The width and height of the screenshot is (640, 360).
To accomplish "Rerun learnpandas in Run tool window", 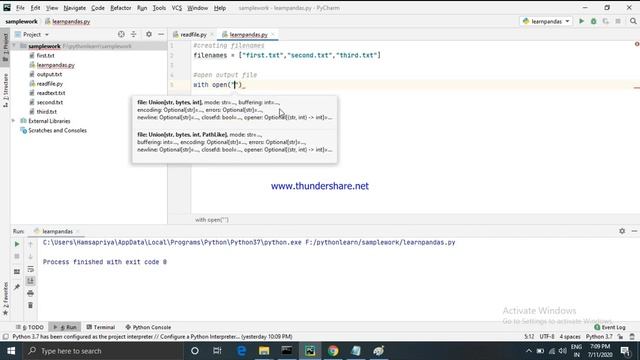I will click(x=17, y=244).
